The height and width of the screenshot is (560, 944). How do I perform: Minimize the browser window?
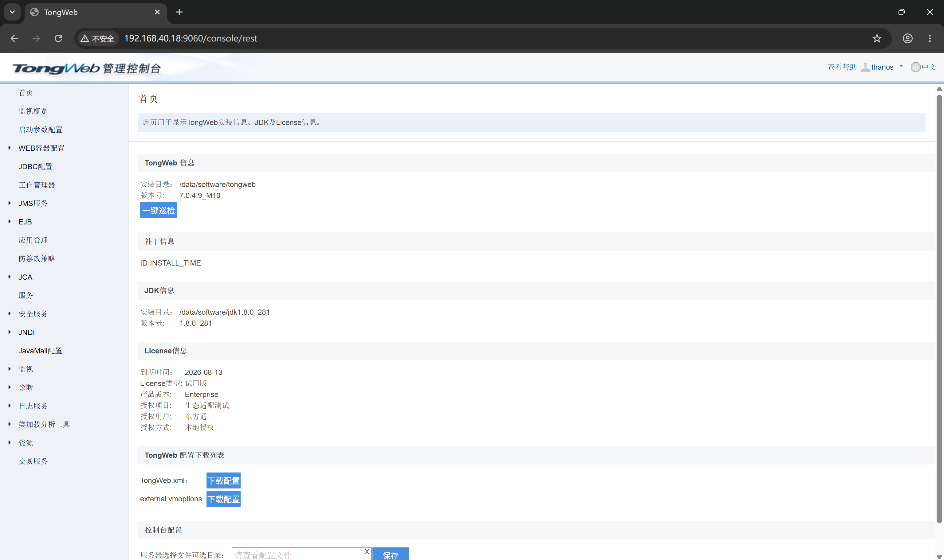[x=873, y=12]
